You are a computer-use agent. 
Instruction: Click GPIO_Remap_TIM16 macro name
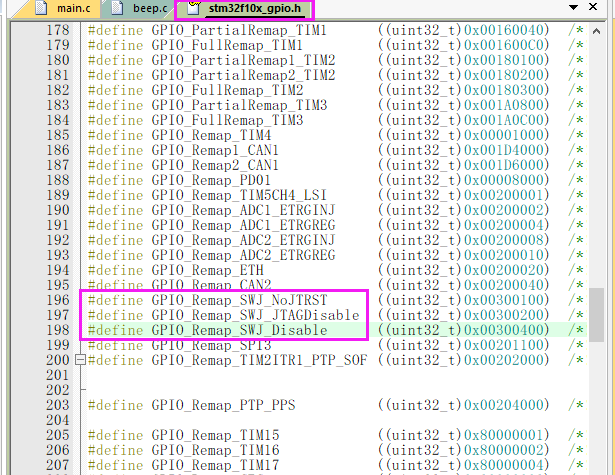click(x=215, y=450)
